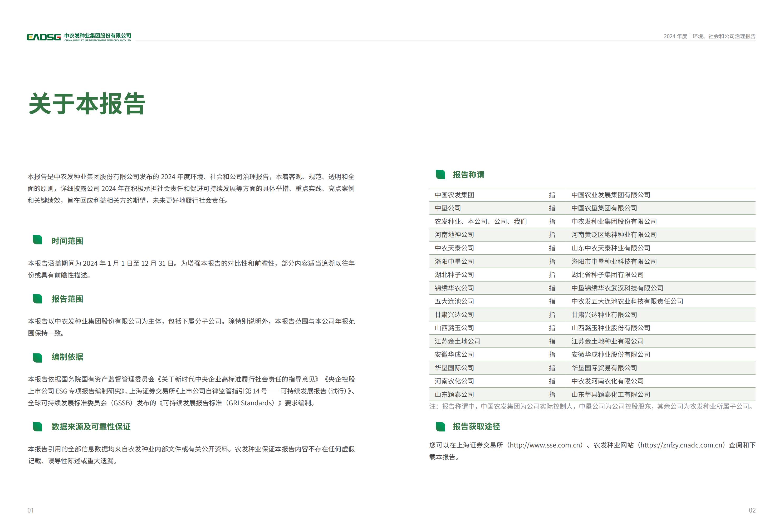Click table cell 安徽华成种业股份有限公司
Image resolution: width=784 pixels, height=532 pixels.
tap(611, 354)
